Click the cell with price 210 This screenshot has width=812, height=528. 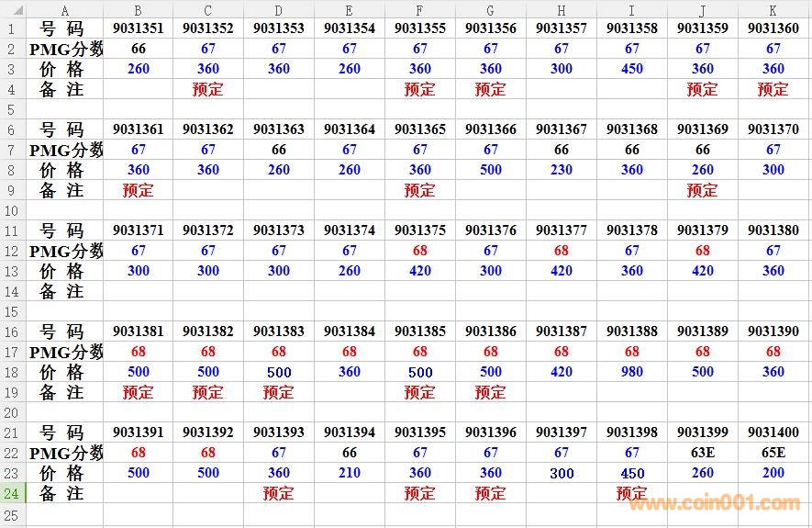pos(349,473)
